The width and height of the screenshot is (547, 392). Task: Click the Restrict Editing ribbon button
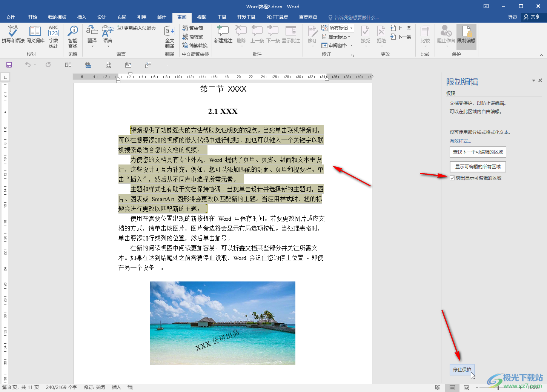click(x=466, y=35)
